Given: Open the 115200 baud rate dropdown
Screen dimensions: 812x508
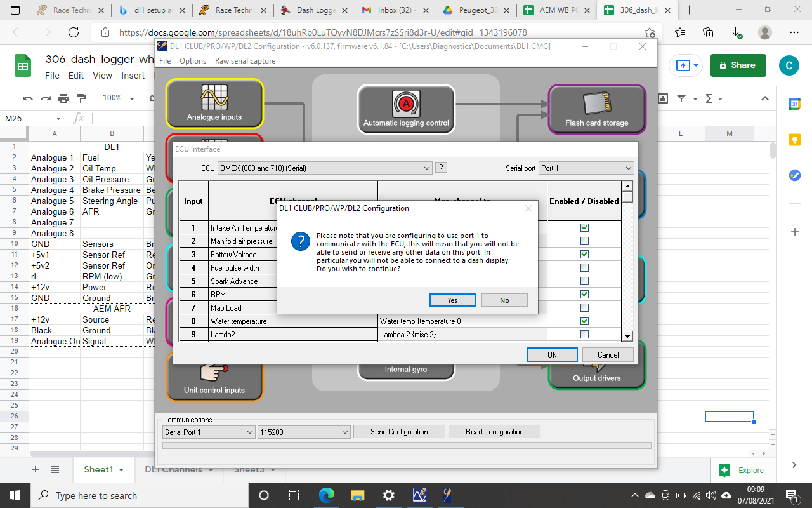Looking at the screenshot, I should click(x=304, y=432).
